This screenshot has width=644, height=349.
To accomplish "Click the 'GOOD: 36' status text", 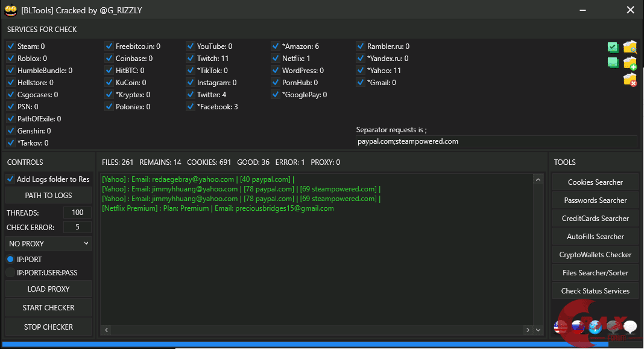I will [x=253, y=162].
